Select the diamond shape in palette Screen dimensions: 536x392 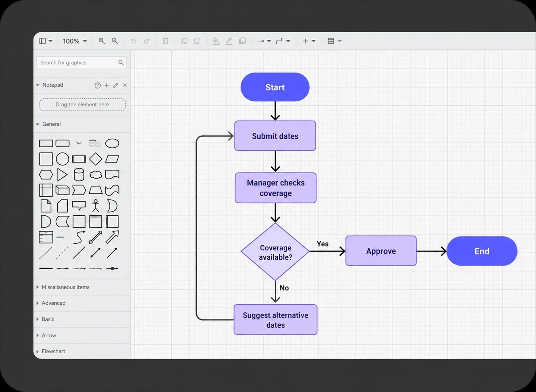96,159
